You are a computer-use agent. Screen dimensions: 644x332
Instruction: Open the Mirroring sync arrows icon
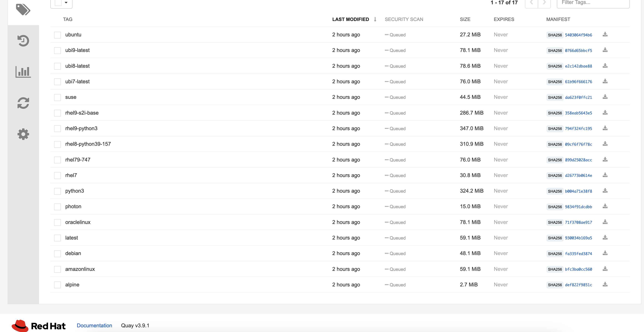(23, 103)
